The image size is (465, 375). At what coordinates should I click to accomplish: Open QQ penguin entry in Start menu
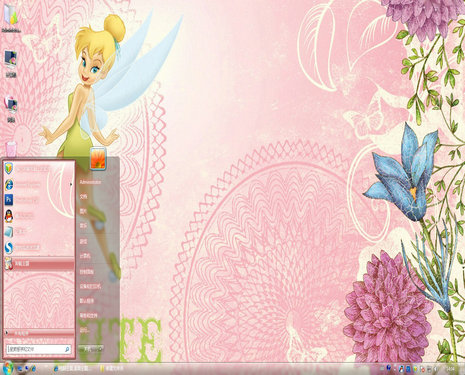pos(38,216)
